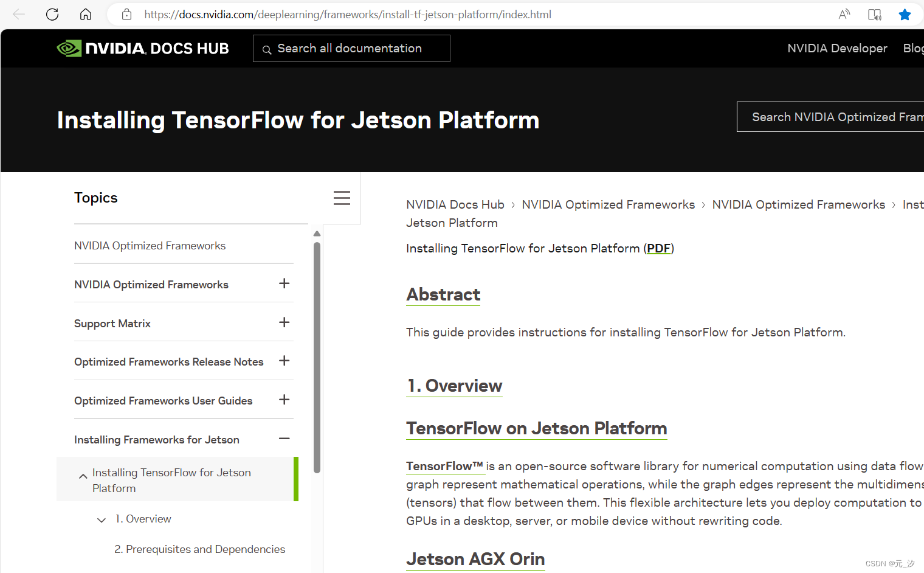Expand the Support Matrix topic
The image size is (924, 573).
point(284,322)
